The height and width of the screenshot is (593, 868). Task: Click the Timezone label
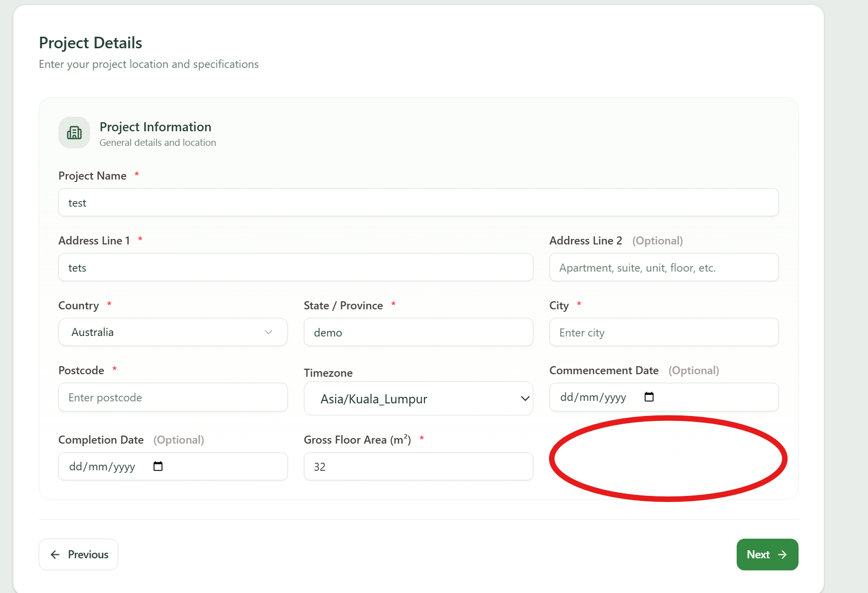click(328, 373)
